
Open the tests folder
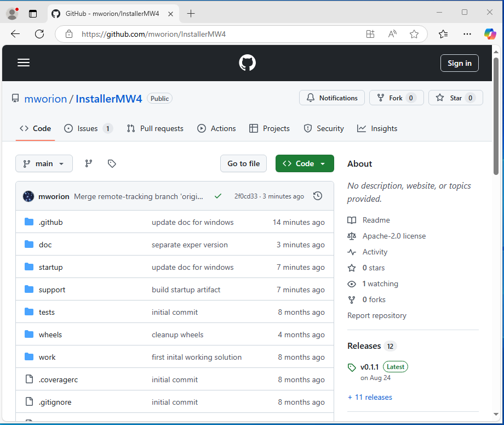pyautogui.click(x=47, y=313)
